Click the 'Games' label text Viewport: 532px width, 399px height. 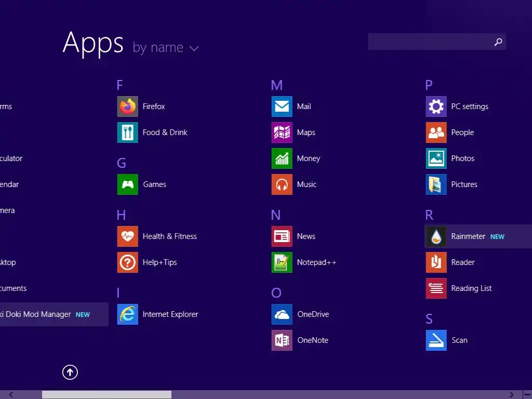pos(154,184)
